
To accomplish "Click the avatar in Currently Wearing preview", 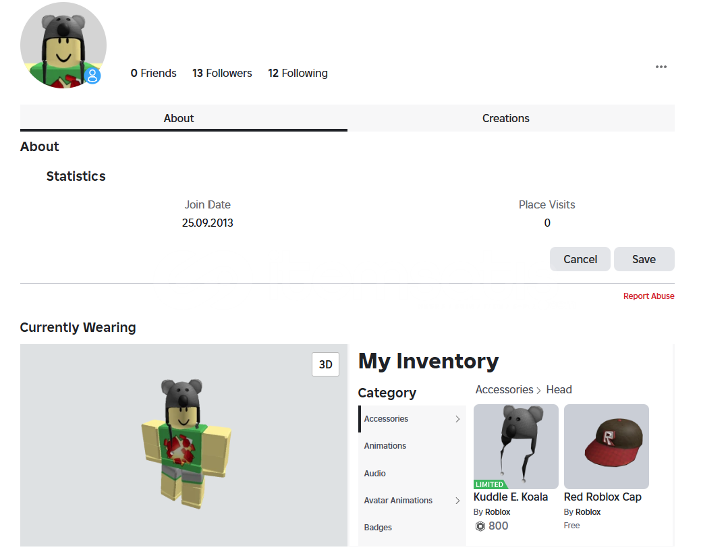I will click(x=186, y=443).
